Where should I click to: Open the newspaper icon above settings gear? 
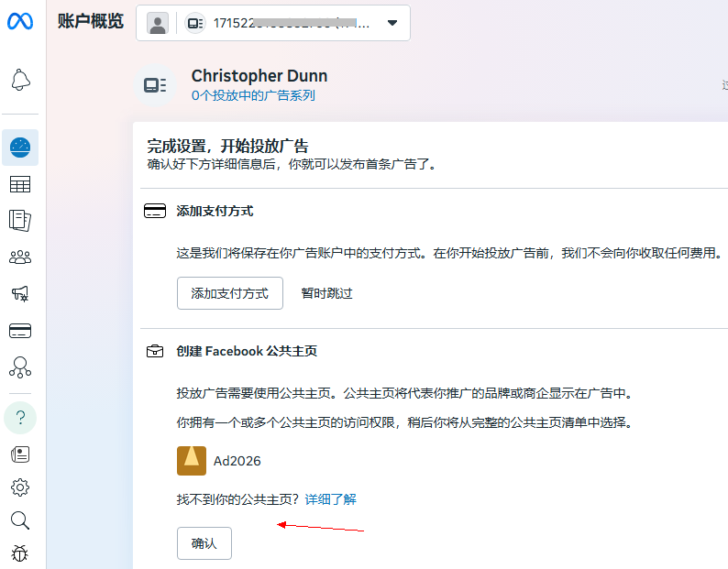click(x=20, y=454)
